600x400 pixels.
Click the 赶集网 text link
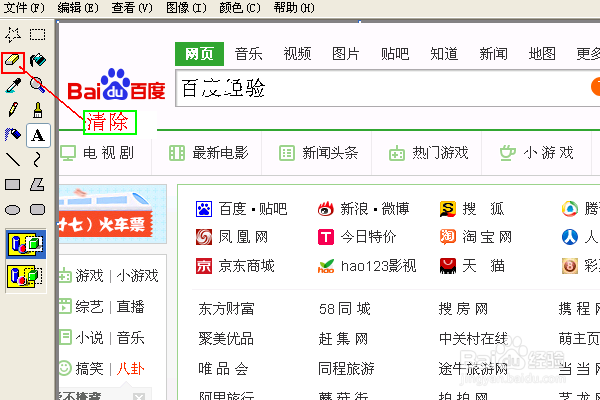click(343, 339)
